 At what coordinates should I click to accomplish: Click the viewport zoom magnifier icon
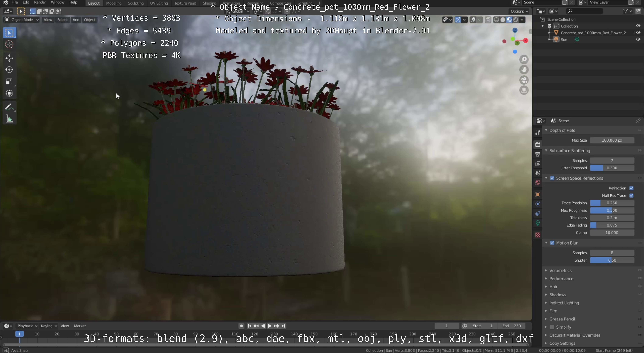point(524,59)
